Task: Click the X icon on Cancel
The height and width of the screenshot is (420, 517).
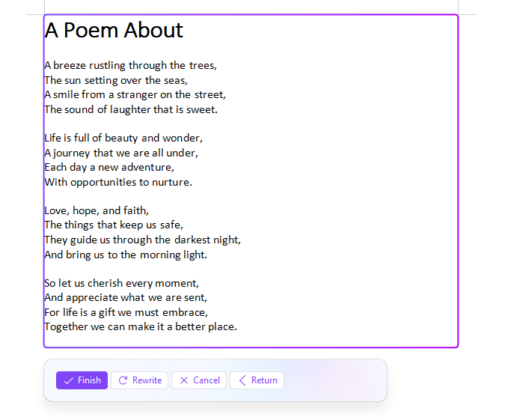Action: 184,380
